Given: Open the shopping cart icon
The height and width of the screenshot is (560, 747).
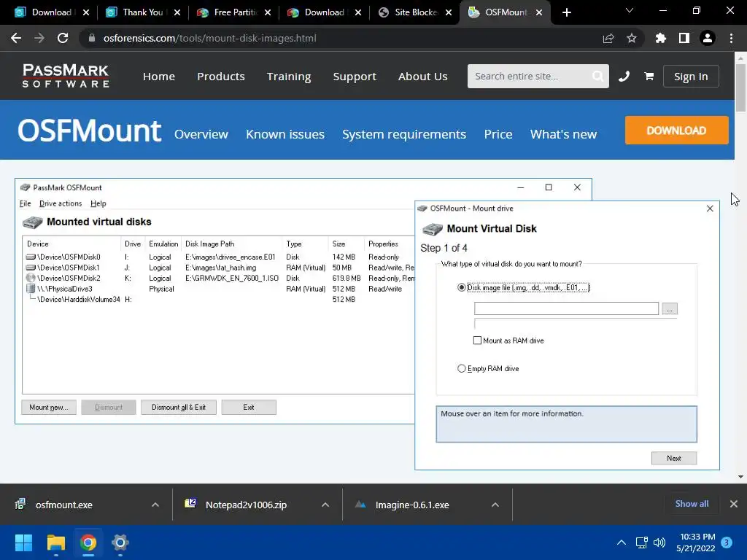Looking at the screenshot, I should tap(649, 76).
